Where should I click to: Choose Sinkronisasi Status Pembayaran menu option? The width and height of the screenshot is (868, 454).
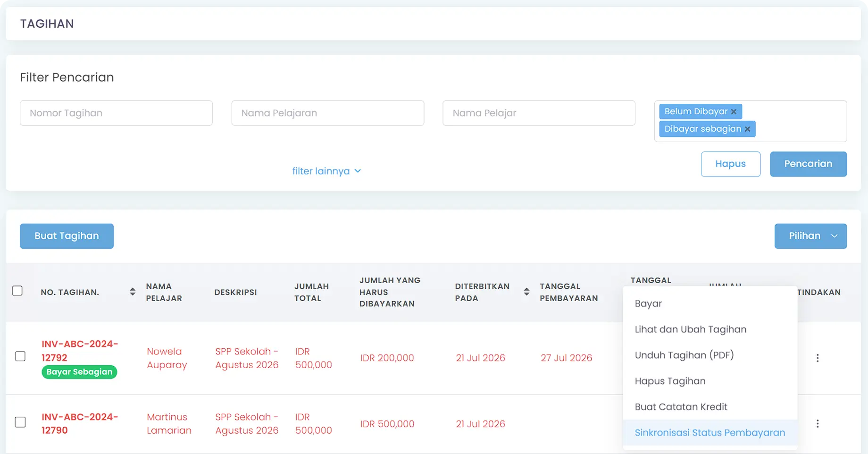click(710, 433)
